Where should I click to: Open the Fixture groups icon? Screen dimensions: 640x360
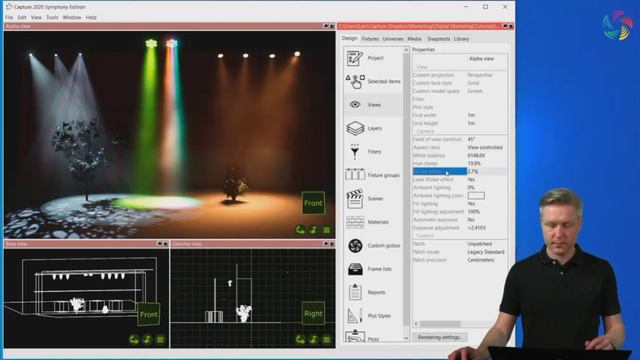click(355, 175)
